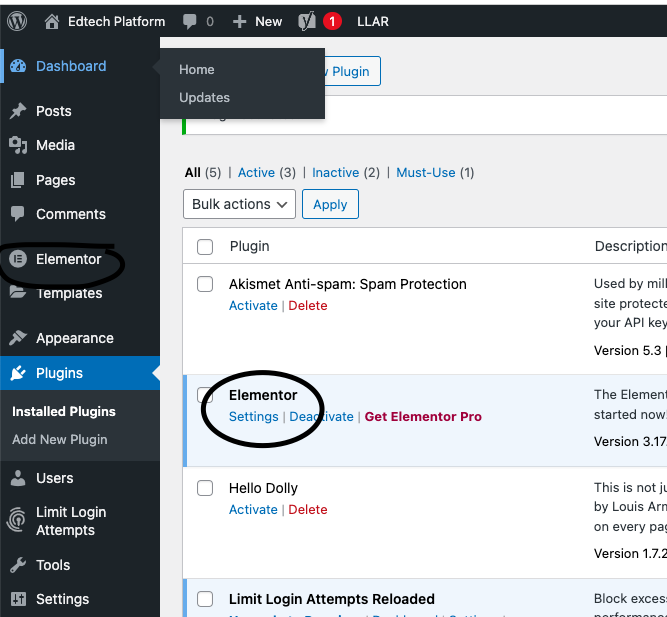
Task: Show All plugins filter
Action: [x=193, y=172]
